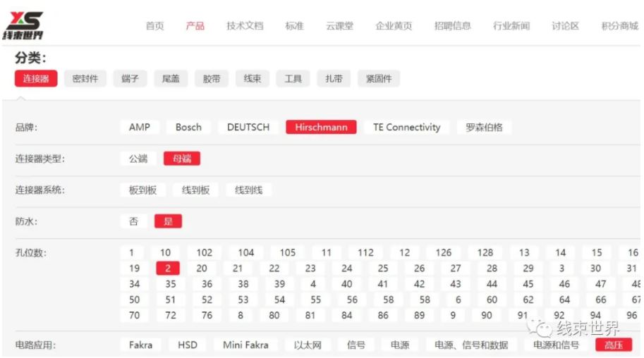Select 线到板 connector system
The image size is (644, 358).
pyautogui.click(x=195, y=190)
